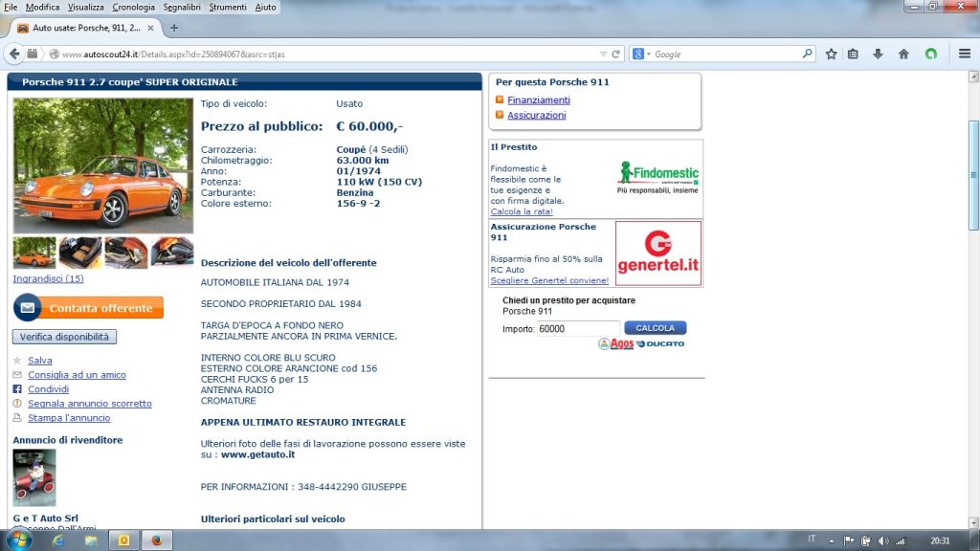Select the Auto usate: Porsche 911 tab
The height and width of the screenshot is (551, 980).
tap(85, 28)
